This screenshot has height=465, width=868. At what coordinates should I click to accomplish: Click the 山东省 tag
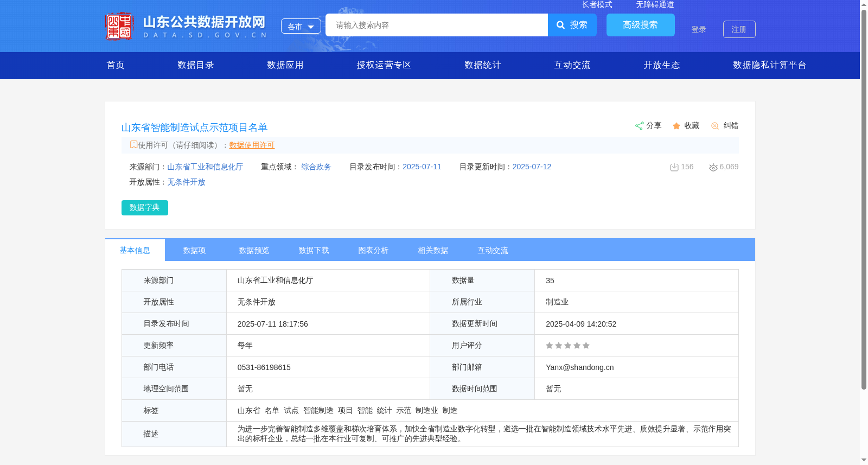tap(249, 411)
